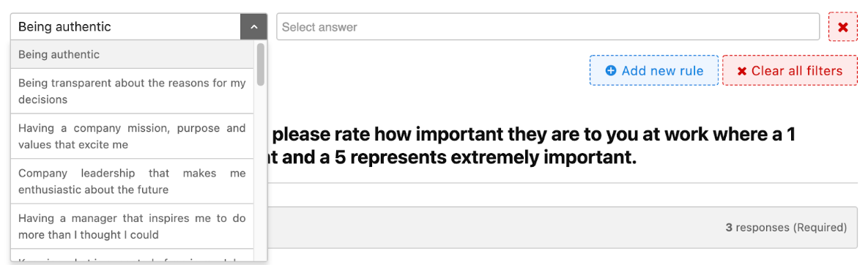Click the scrollbar track below the thumb
The image size is (868, 265).
click(261, 173)
